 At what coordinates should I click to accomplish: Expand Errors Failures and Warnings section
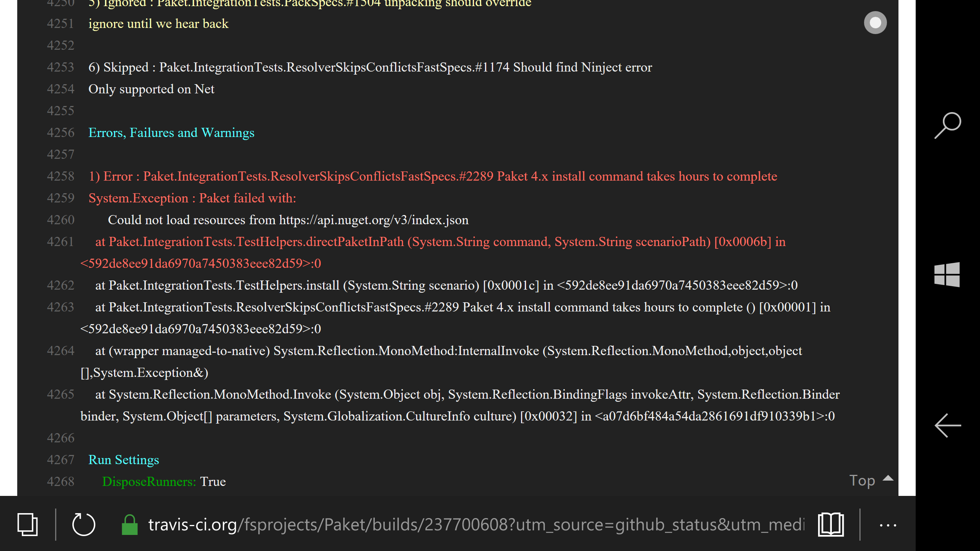pos(171,132)
